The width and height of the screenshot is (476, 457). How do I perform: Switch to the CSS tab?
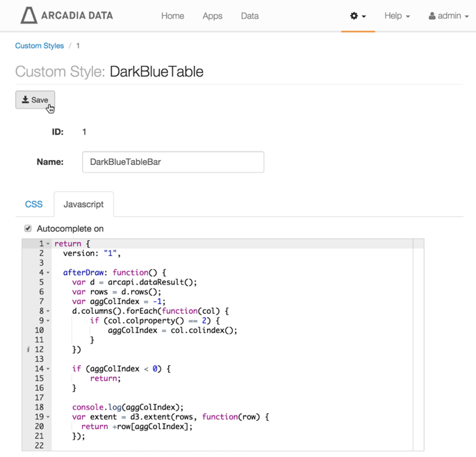click(34, 205)
